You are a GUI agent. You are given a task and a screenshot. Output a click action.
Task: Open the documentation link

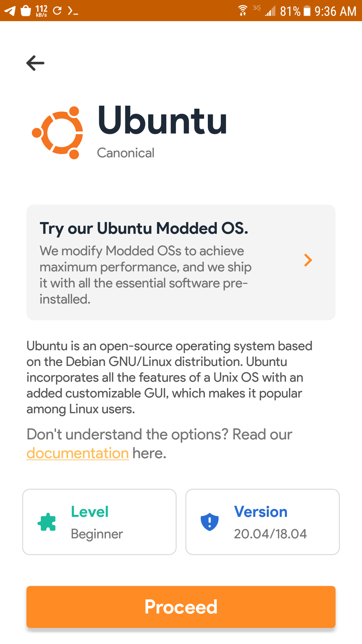(x=78, y=453)
